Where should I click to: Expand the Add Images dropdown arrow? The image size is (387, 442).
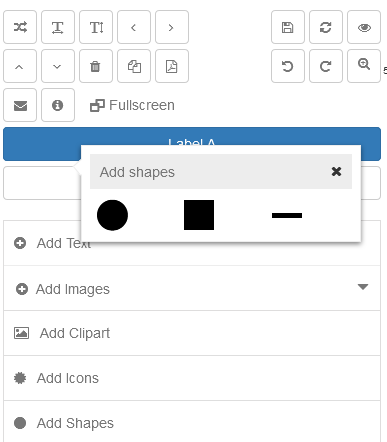click(x=363, y=287)
